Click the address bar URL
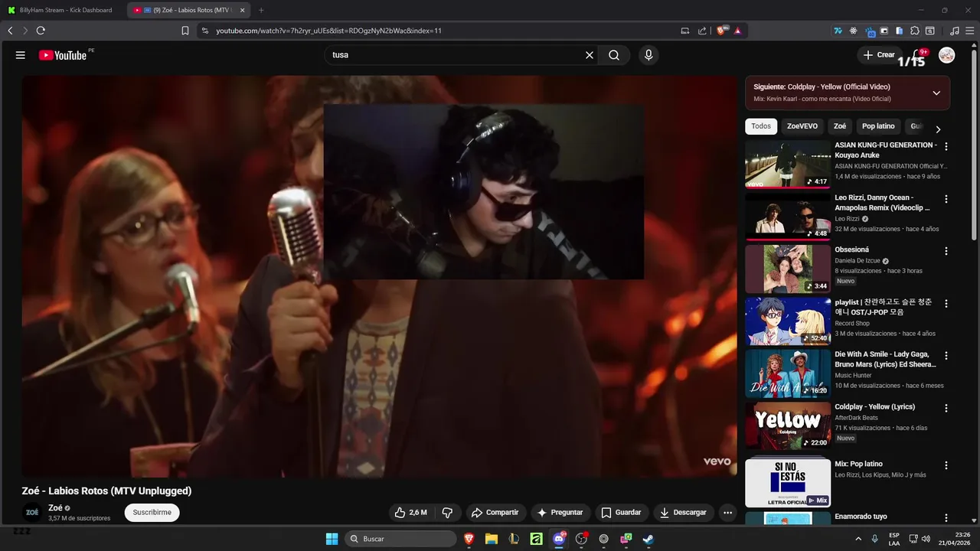The width and height of the screenshot is (980, 551). [328, 31]
